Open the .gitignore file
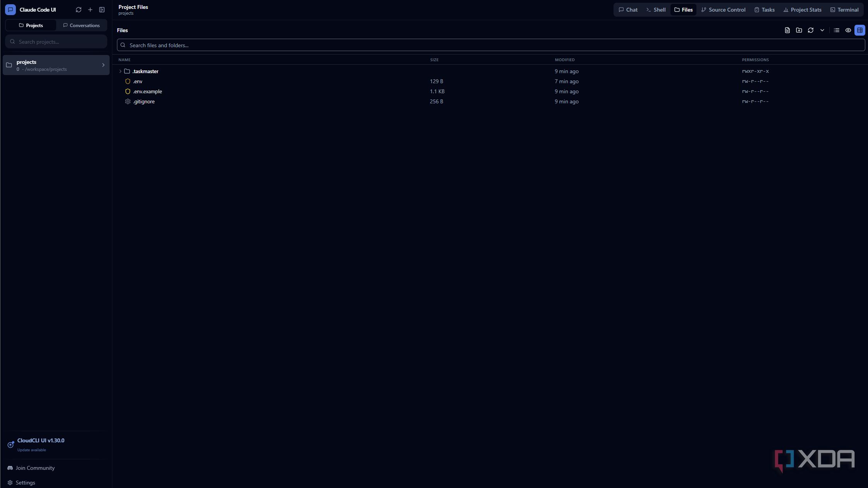The height and width of the screenshot is (488, 868). [x=144, y=101]
